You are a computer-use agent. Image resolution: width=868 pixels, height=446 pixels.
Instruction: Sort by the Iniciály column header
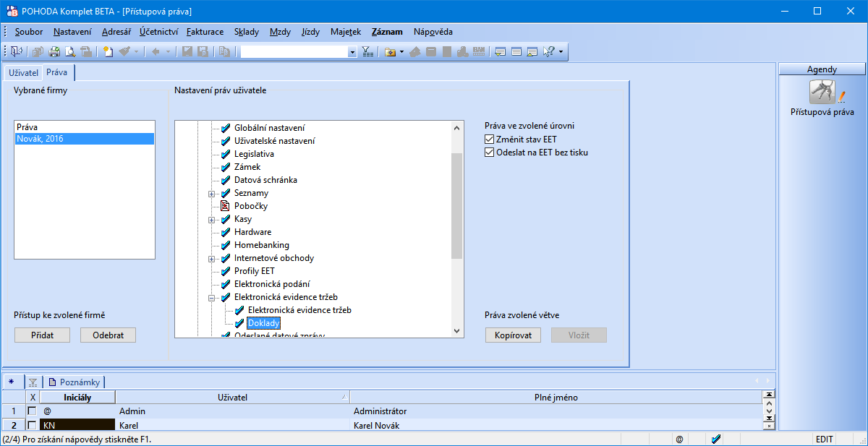[77, 397]
